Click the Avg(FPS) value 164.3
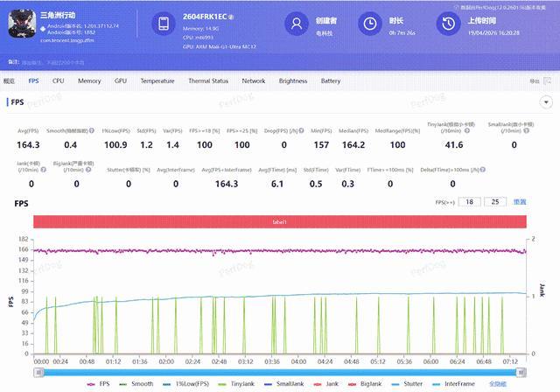 point(28,145)
